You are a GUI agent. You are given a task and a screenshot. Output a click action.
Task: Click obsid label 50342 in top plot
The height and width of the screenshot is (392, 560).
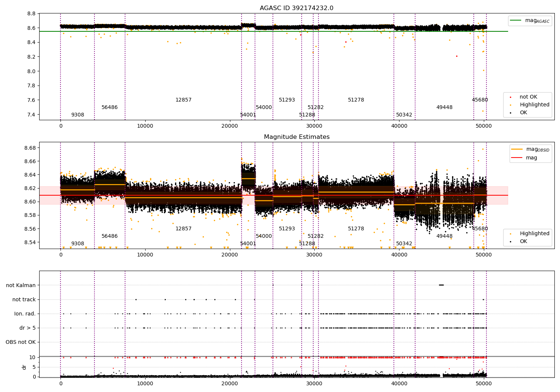[x=404, y=115]
